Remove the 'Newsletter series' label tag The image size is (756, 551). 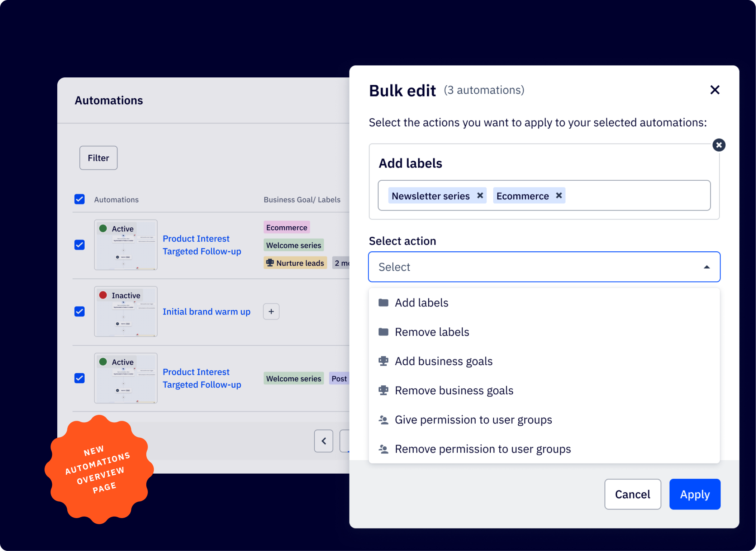click(x=480, y=195)
